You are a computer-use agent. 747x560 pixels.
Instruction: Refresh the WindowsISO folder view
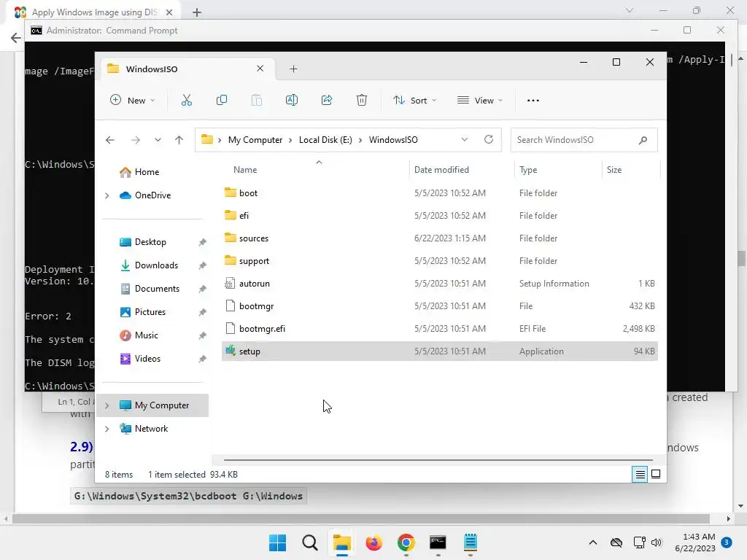point(488,139)
